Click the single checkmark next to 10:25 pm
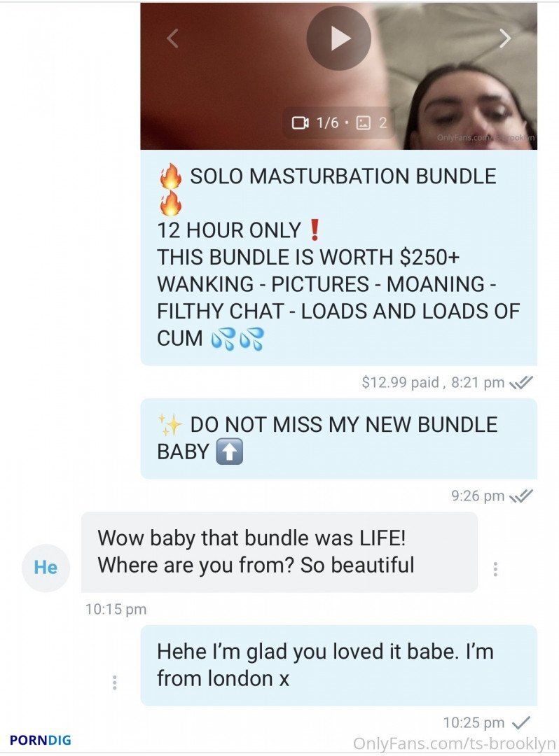The image size is (559, 756). point(521,722)
